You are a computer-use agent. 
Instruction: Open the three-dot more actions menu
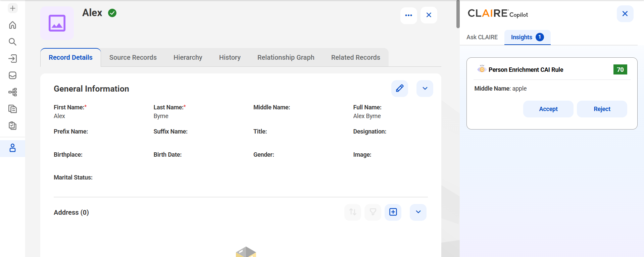pyautogui.click(x=408, y=15)
